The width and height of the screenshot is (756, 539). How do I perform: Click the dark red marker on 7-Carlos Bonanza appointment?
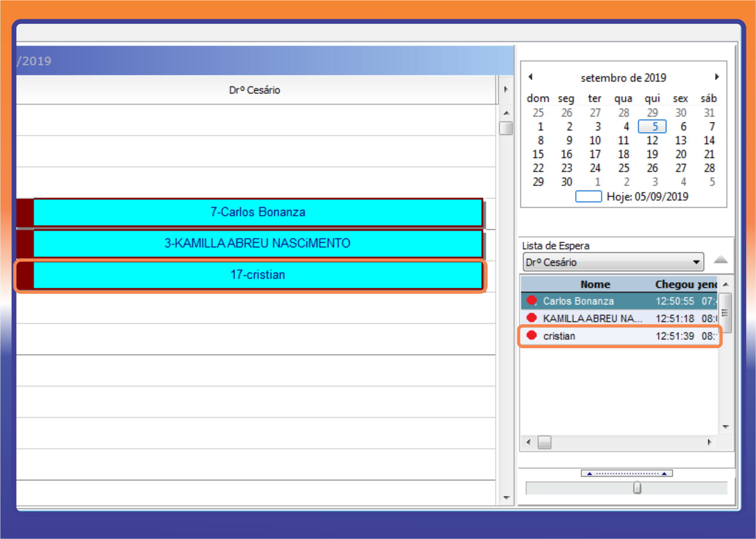[25, 212]
